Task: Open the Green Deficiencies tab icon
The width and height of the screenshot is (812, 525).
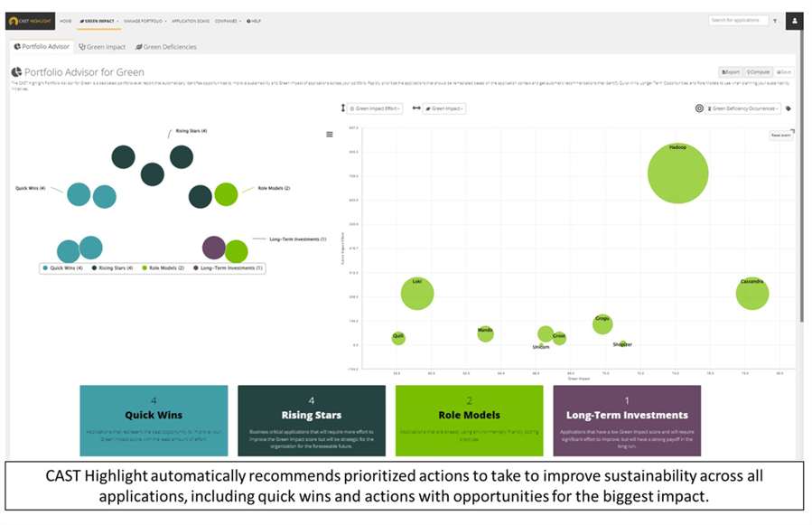Action: click(x=141, y=47)
